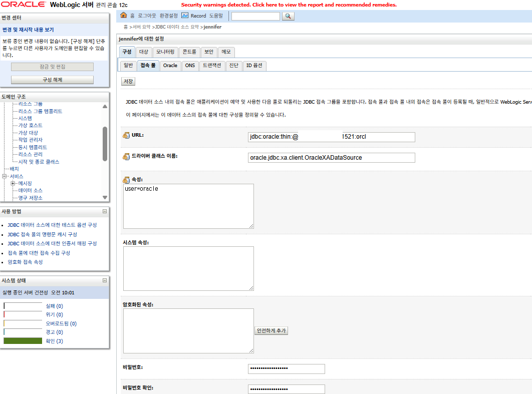This screenshot has height=394, width=532.
Task: Open JDBC 접속 풀의 명령문 캐시 구성 link
Action: (x=43, y=235)
